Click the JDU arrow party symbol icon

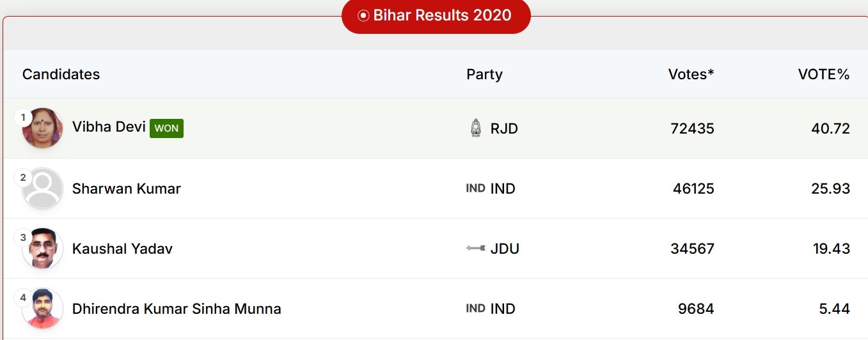(476, 248)
